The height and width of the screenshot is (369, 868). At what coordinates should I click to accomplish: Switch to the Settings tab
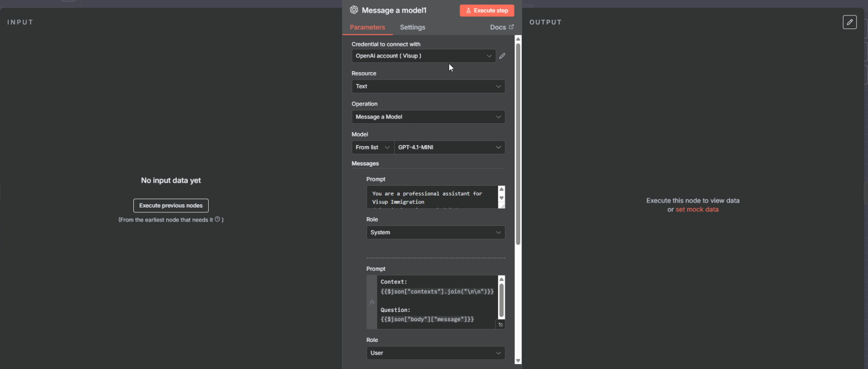tap(413, 28)
